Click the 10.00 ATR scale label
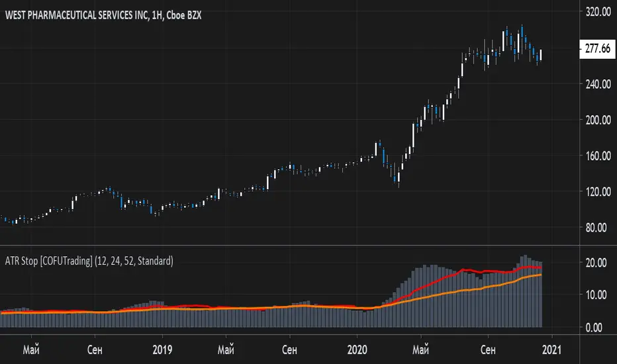 click(x=596, y=295)
